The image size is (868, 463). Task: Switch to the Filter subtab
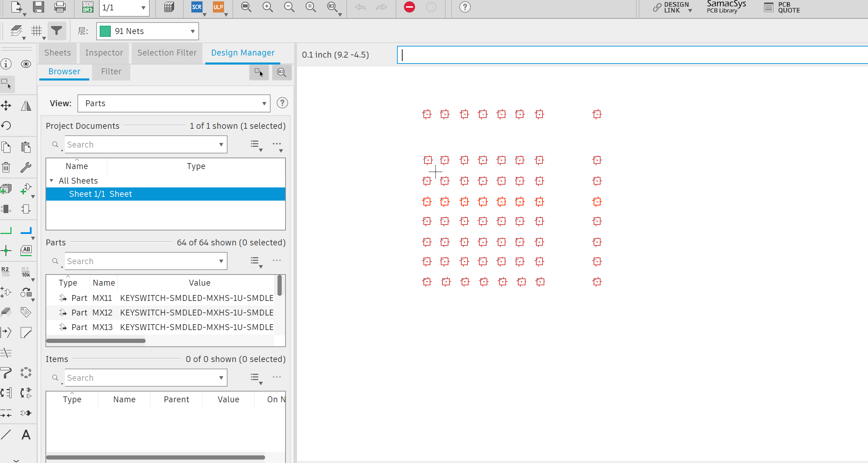click(x=111, y=71)
